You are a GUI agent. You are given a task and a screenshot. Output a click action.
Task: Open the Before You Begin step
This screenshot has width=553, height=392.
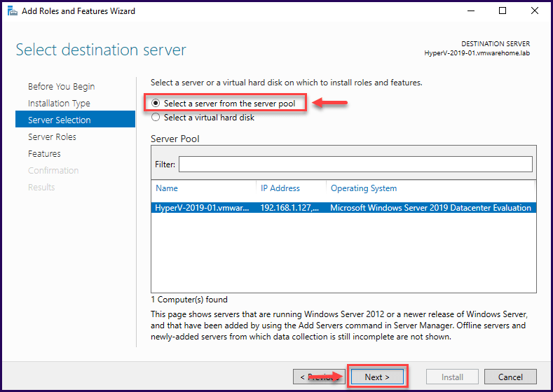point(62,86)
